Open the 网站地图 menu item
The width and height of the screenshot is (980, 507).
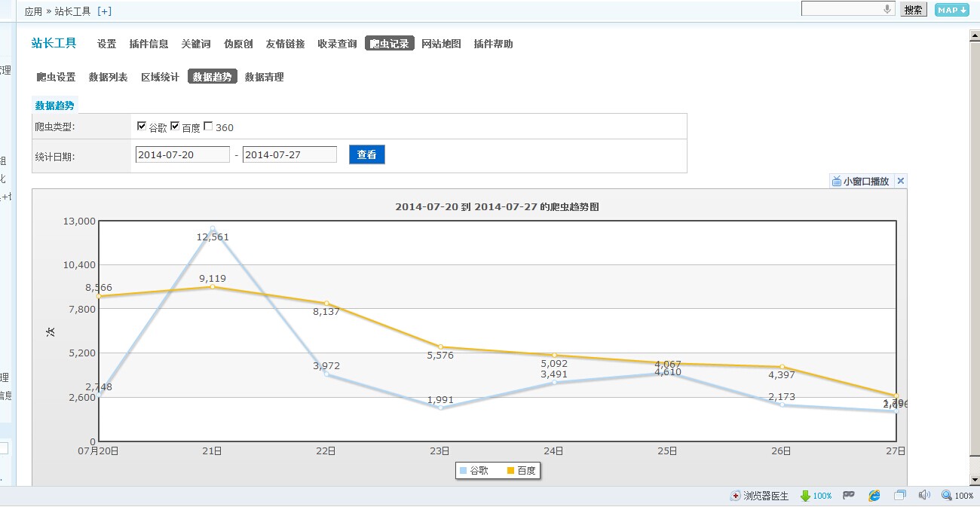coord(441,44)
